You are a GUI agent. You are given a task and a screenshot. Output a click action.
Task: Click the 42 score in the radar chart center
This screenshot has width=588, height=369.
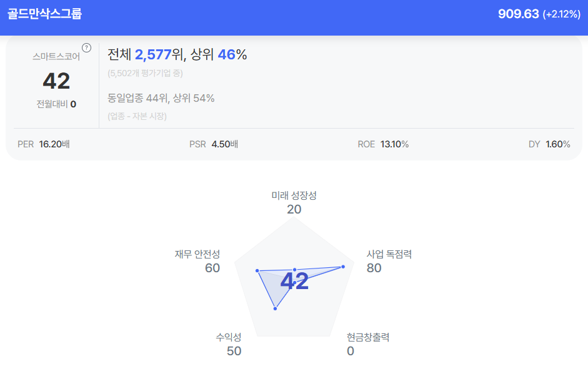[x=294, y=282]
